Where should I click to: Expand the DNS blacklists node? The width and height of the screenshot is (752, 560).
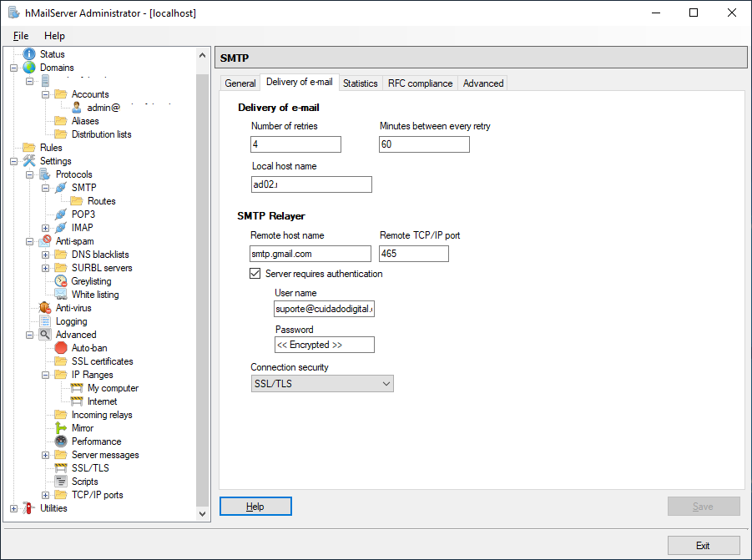pyautogui.click(x=46, y=255)
